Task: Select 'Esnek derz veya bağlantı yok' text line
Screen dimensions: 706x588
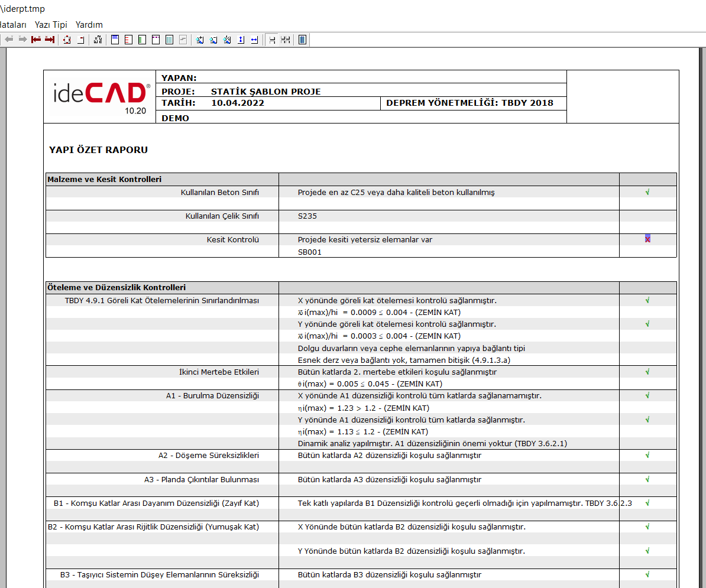Action: click(404, 360)
